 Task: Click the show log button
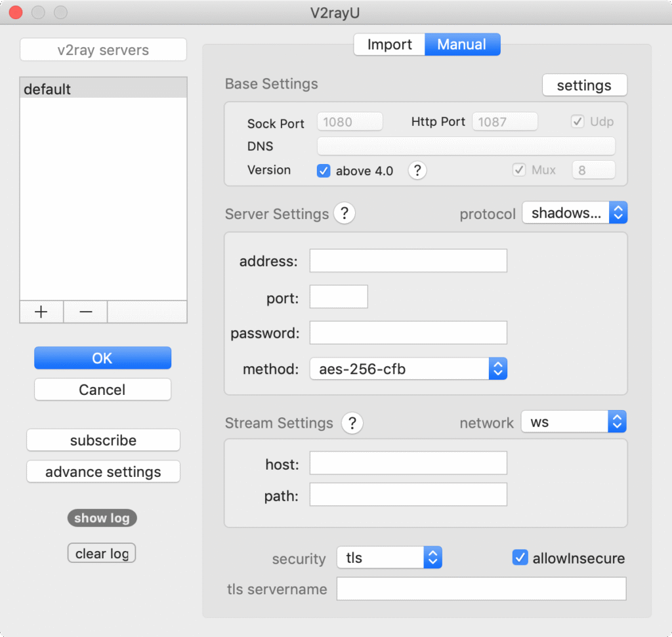(x=102, y=518)
